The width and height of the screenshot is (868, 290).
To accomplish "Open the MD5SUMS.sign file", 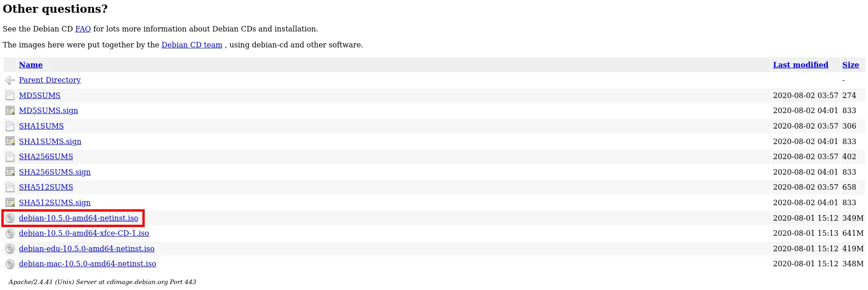I will 48,110.
